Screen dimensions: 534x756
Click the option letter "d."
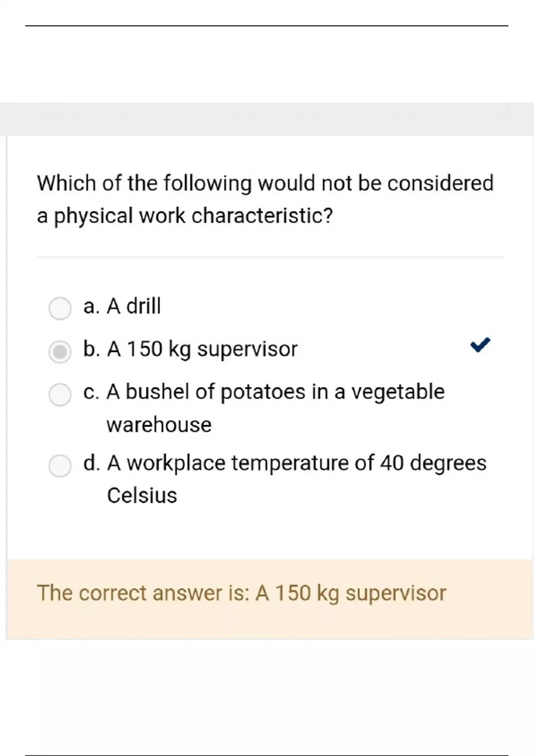[x=91, y=463]
